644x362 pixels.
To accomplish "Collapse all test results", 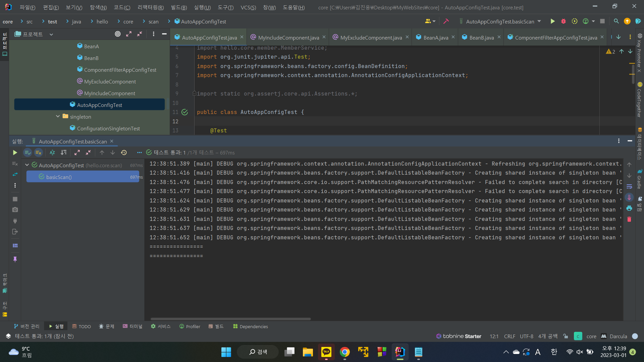I will [88, 153].
